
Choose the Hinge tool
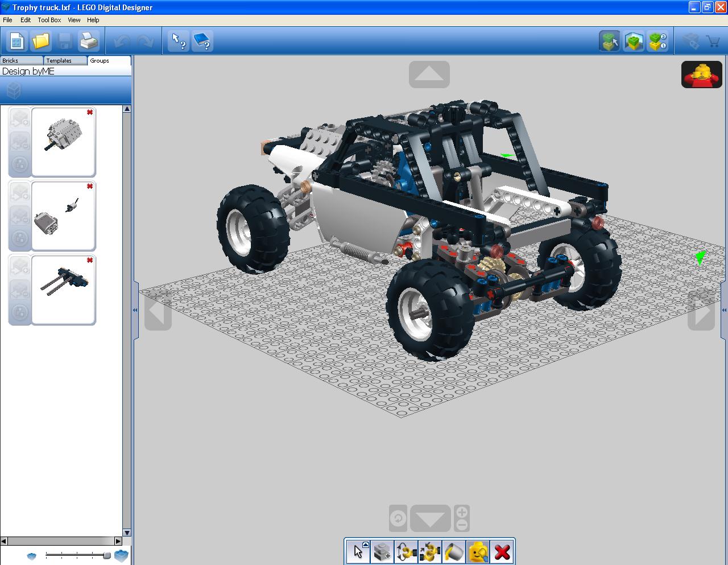click(x=406, y=551)
